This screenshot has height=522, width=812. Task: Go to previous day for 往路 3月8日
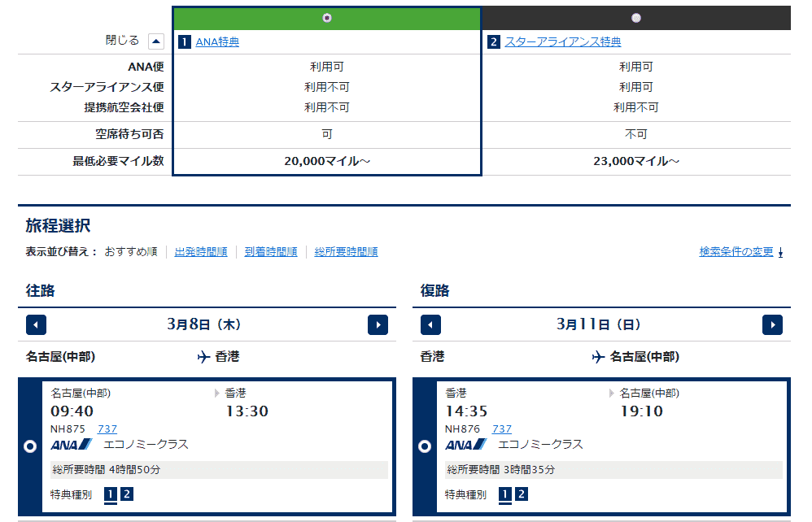click(37, 325)
